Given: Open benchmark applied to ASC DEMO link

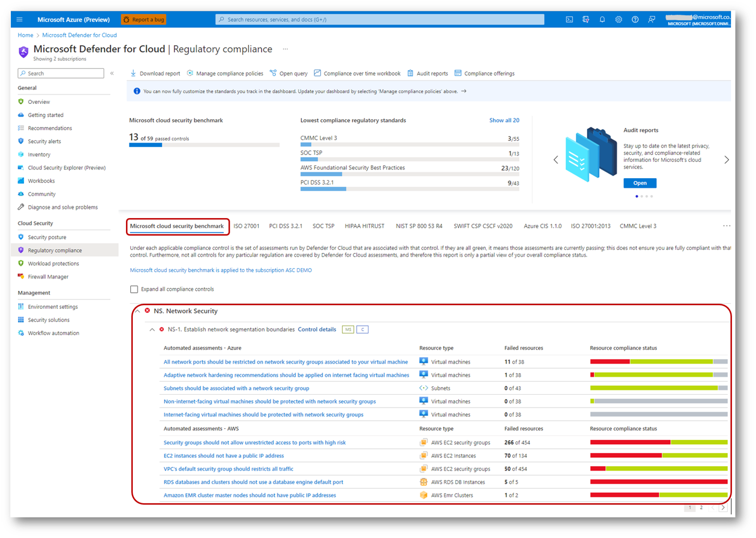Looking at the screenshot, I should (x=221, y=270).
